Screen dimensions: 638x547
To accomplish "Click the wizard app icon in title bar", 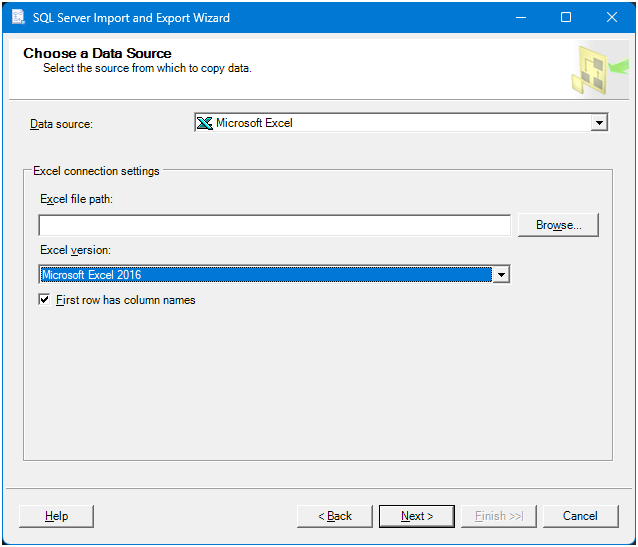I will point(18,17).
